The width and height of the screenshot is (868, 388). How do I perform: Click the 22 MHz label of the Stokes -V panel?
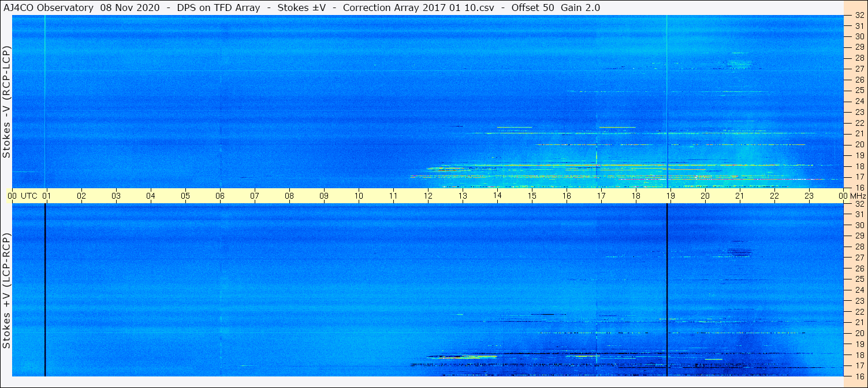(859, 123)
